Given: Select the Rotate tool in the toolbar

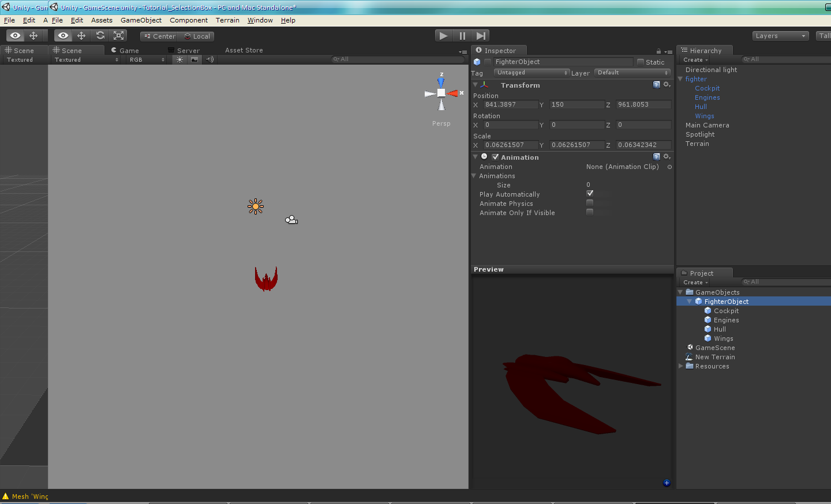Looking at the screenshot, I should pos(100,36).
